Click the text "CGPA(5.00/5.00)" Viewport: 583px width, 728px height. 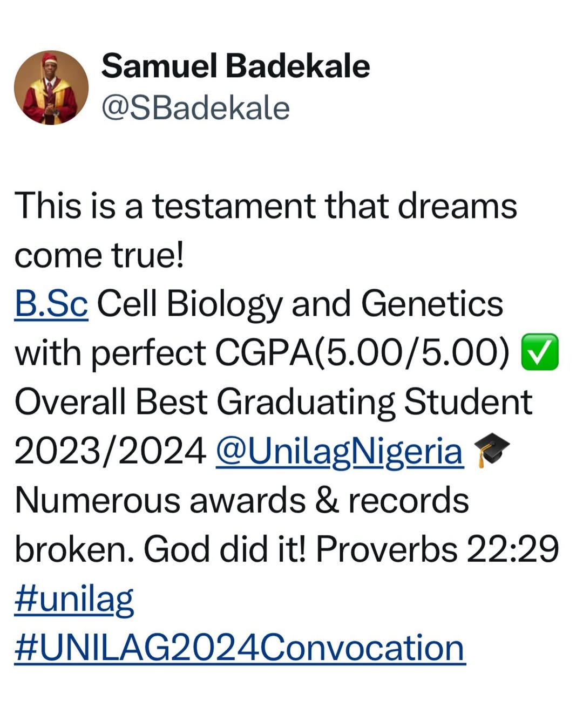362,353
